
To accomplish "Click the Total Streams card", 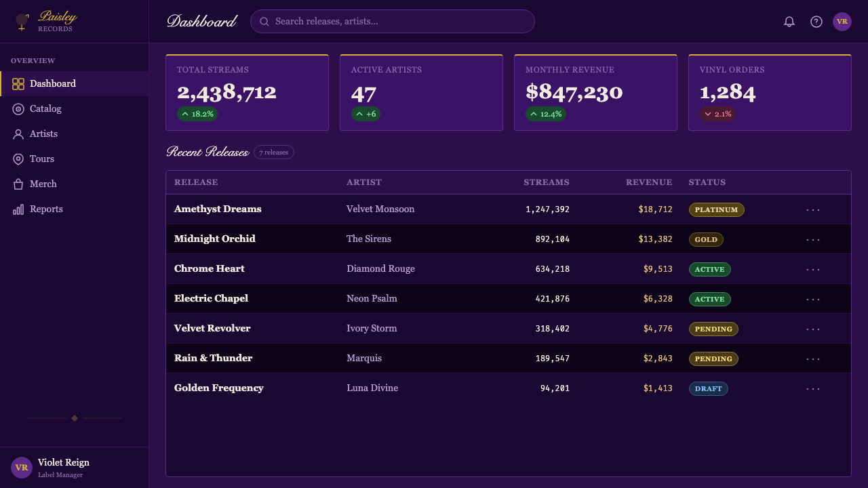I will [247, 92].
